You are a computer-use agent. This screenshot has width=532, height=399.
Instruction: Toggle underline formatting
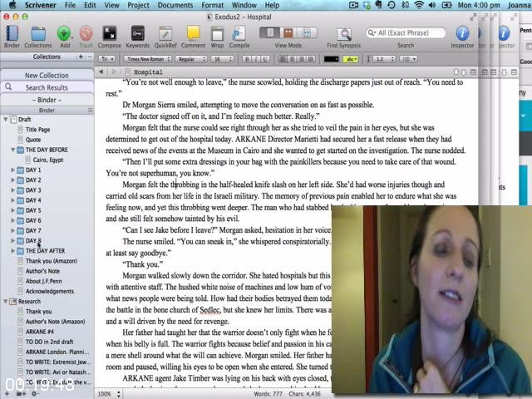264,59
